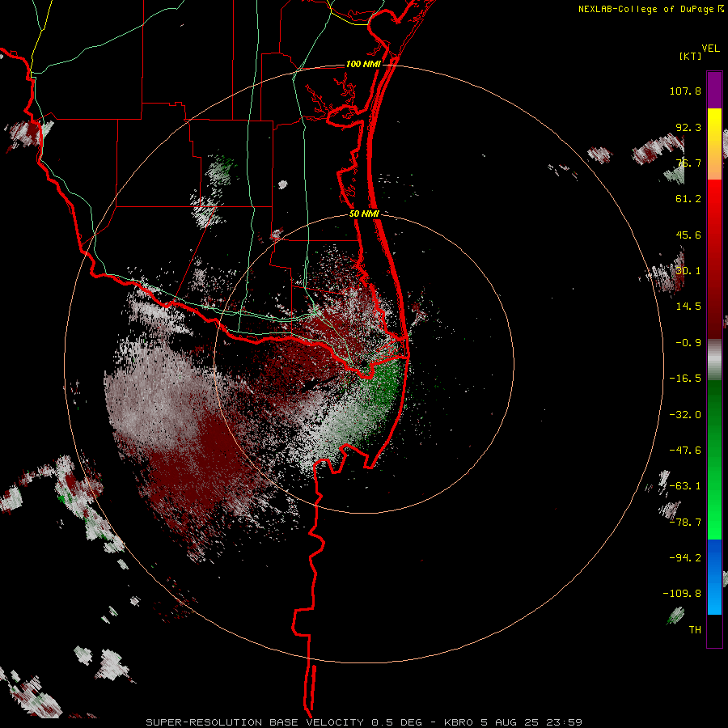Click the purple segment of the color bar
Screen dimensions: 728x728
pyautogui.click(x=714, y=90)
